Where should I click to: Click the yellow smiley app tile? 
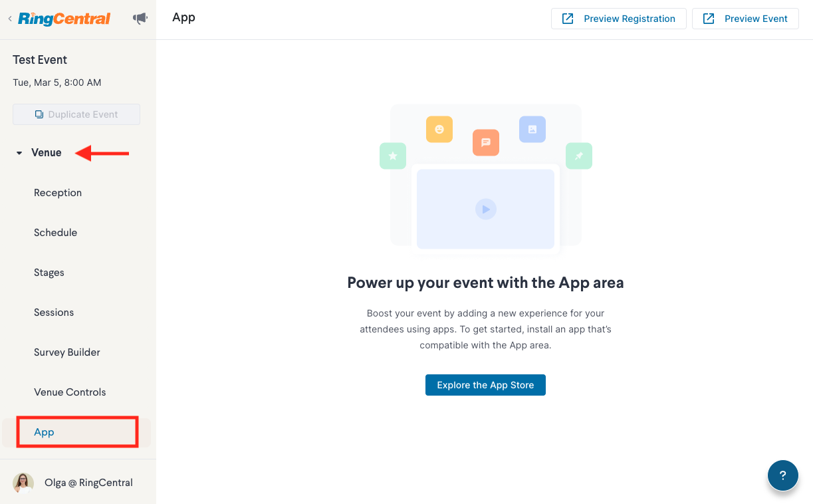[439, 129]
